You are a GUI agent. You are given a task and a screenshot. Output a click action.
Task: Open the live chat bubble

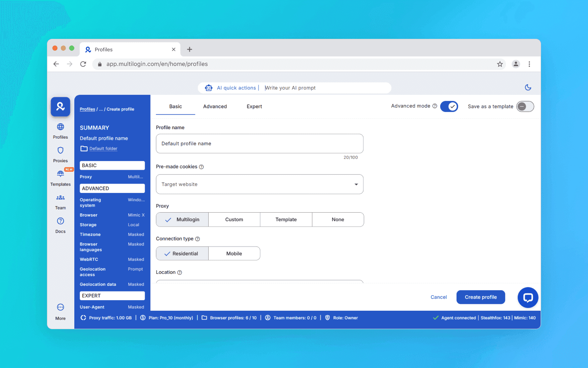coord(528,298)
